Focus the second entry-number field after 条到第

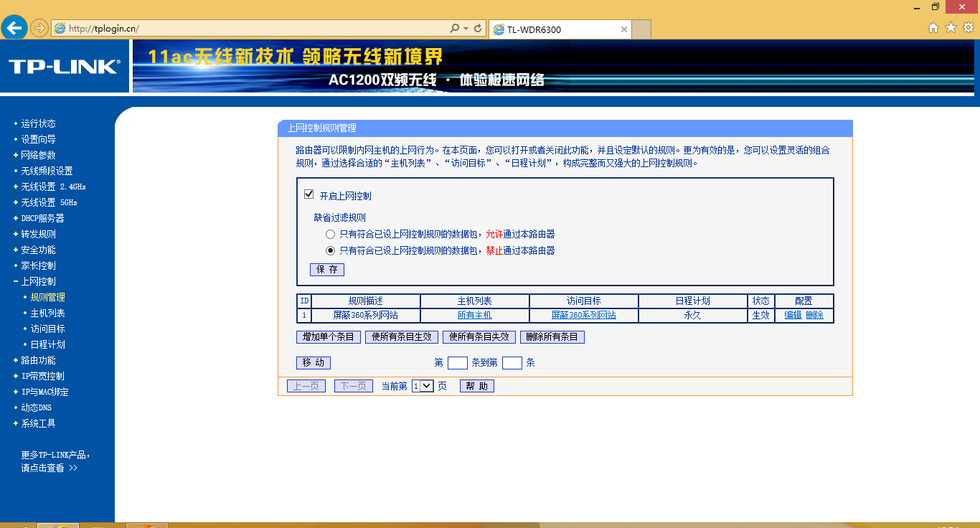512,363
